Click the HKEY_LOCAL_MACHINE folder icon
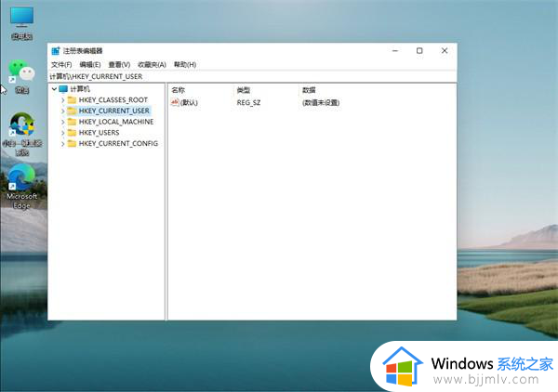 (72, 122)
